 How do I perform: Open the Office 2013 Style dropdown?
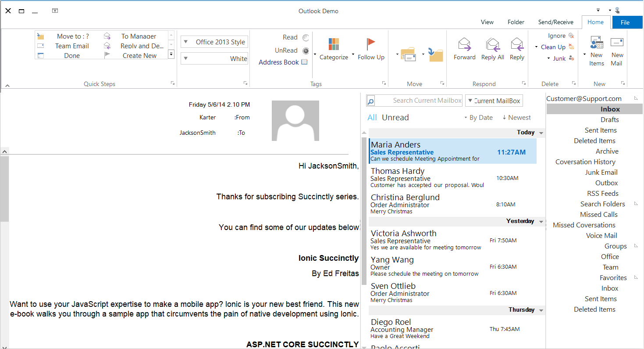pos(214,41)
